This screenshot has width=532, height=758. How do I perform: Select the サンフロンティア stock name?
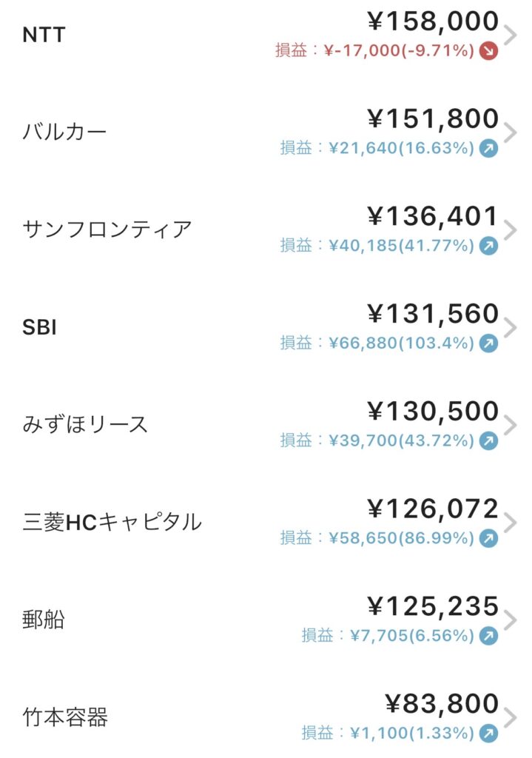(107, 229)
